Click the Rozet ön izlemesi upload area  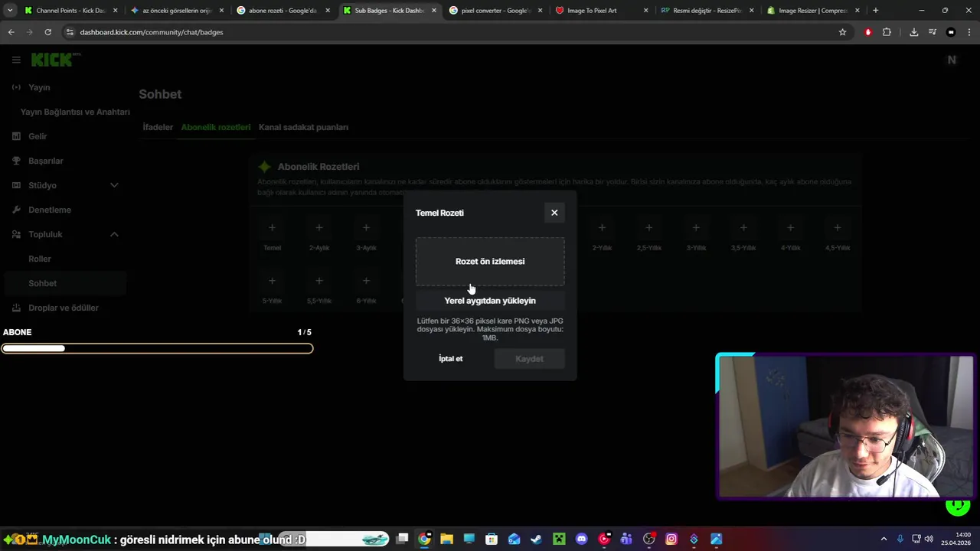click(x=490, y=262)
